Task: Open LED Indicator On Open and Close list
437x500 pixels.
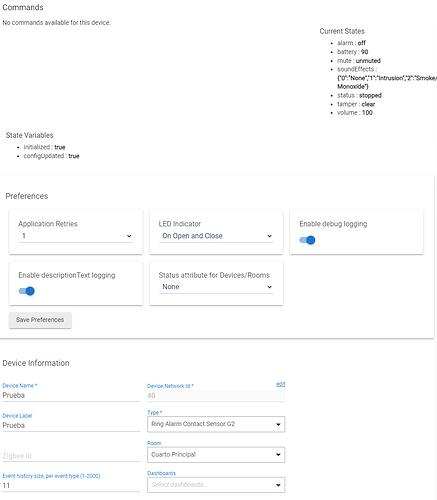Action: pyautogui.click(x=216, y=236)
